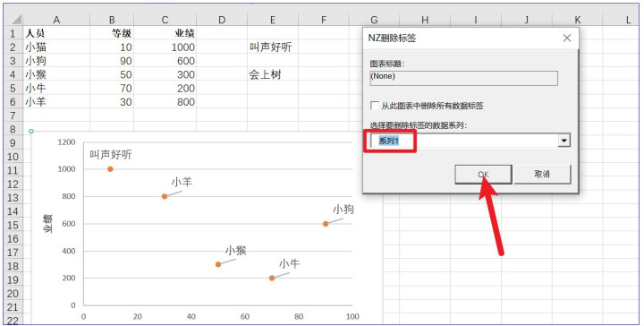Click the orange data point for 小牛

pyautogui.click(x=272, y=278)
